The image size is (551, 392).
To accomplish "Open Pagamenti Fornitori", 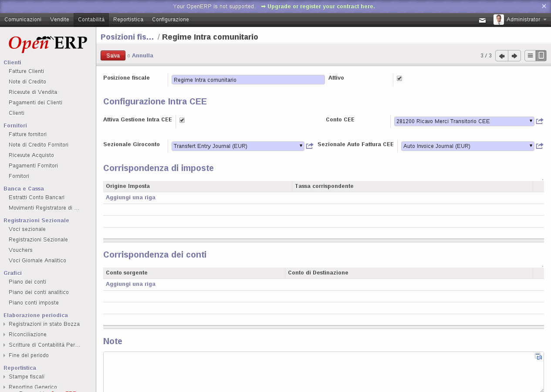I will [33, 166].
